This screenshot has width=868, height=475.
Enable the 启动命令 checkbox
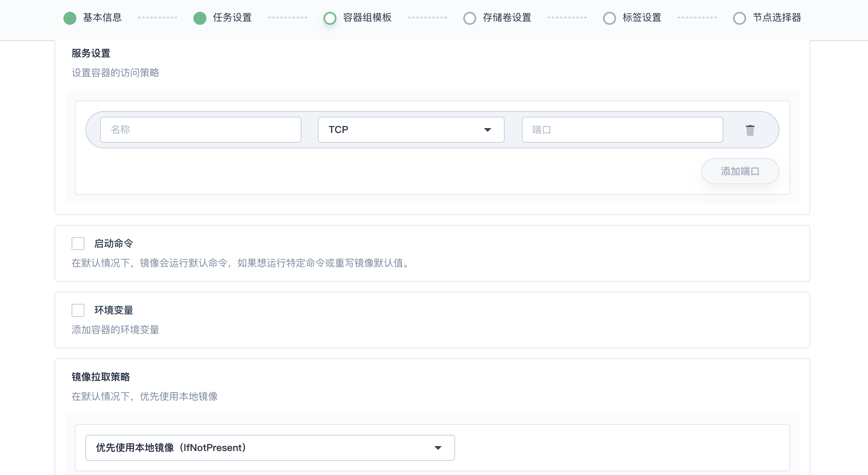pyautogui.click(x=78, y=244)
